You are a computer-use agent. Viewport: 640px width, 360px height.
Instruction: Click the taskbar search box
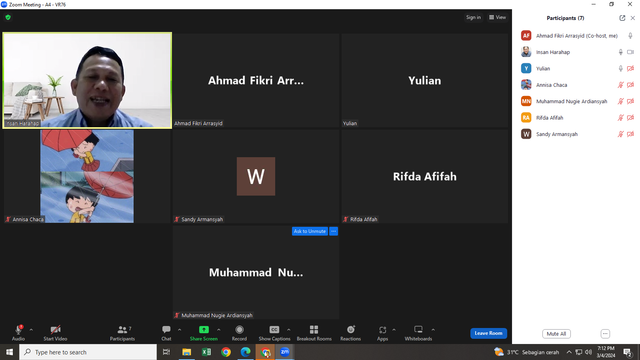pyautogui.click(x=88, y=352)
